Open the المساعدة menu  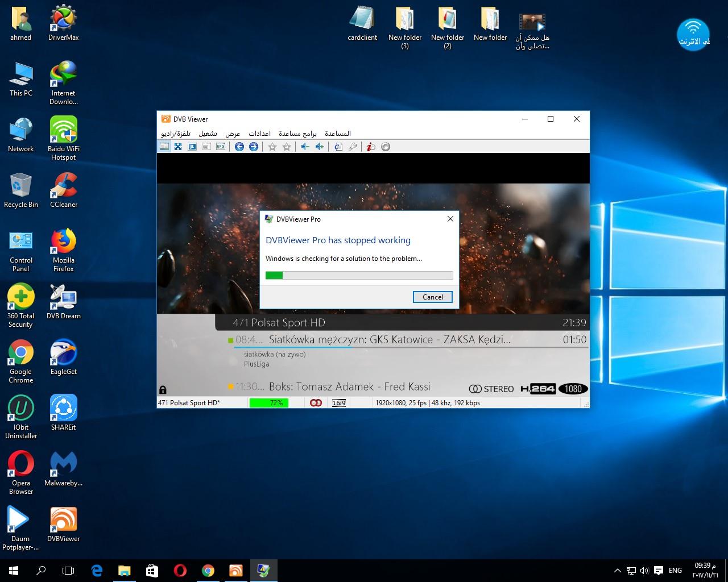pos(338,134)
